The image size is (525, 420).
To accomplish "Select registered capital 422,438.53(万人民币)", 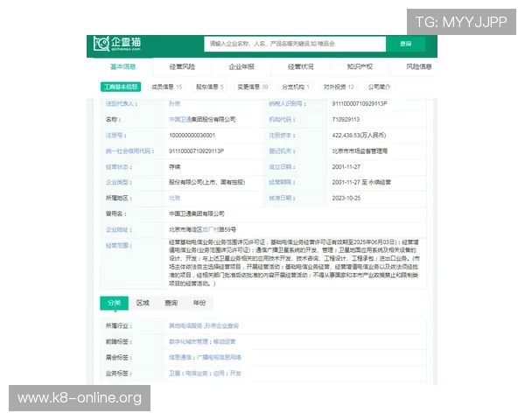I will pyautogui.click(x=359, y=136).
